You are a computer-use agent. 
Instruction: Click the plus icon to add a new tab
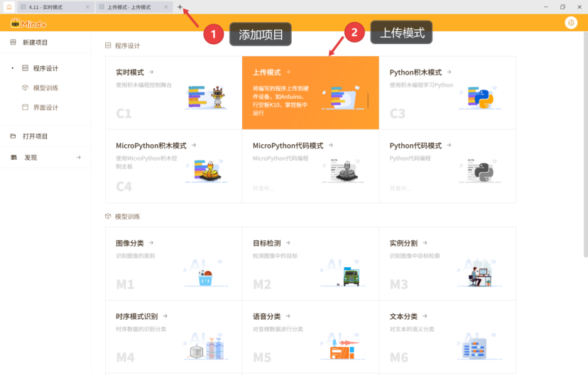point(180,7)
